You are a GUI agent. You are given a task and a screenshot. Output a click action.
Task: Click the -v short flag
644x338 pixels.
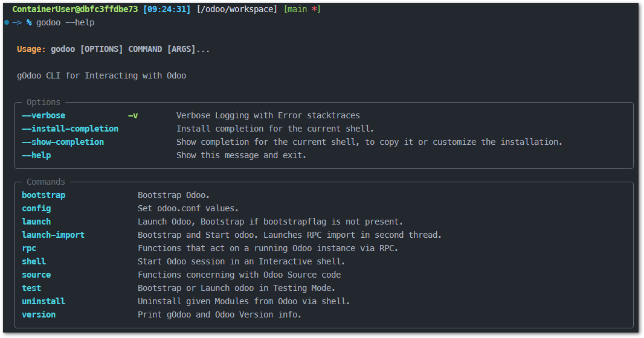tap(133, 115)
